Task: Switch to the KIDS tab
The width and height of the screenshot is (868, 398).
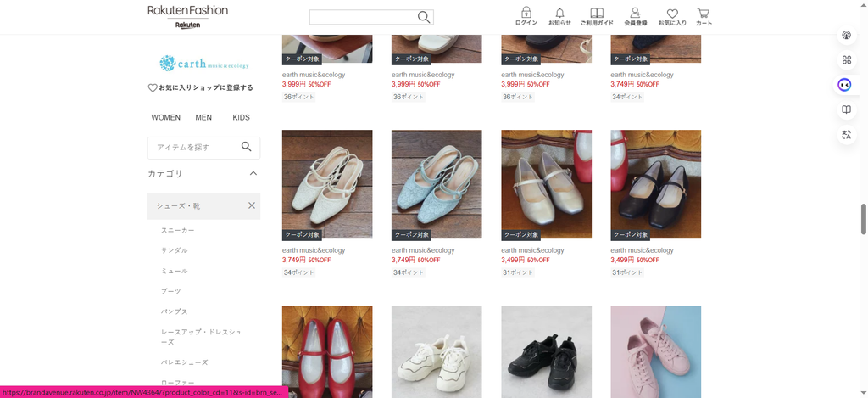Action: (241, 117)
